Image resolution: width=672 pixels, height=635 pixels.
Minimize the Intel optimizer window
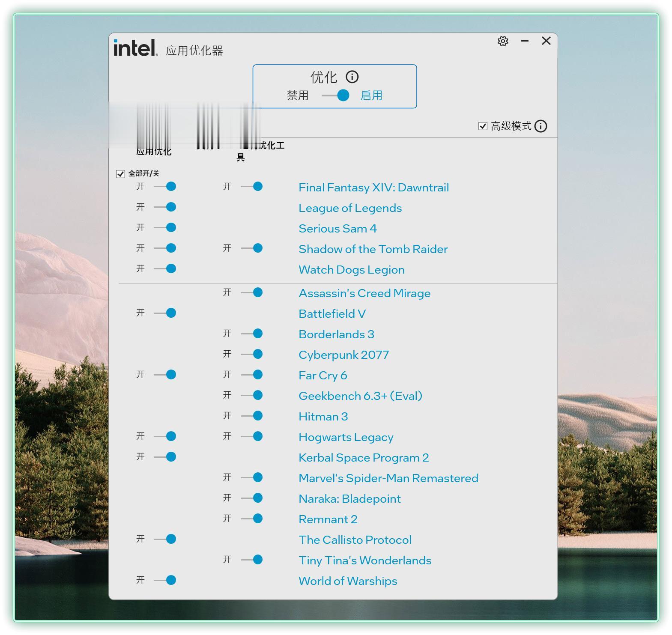point(525,41)
